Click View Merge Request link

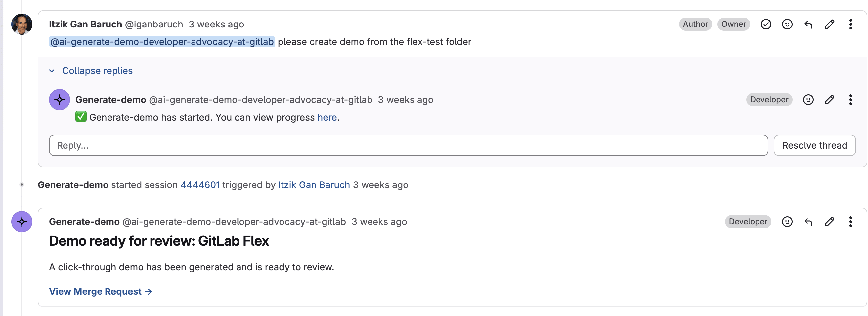point(101,291)
